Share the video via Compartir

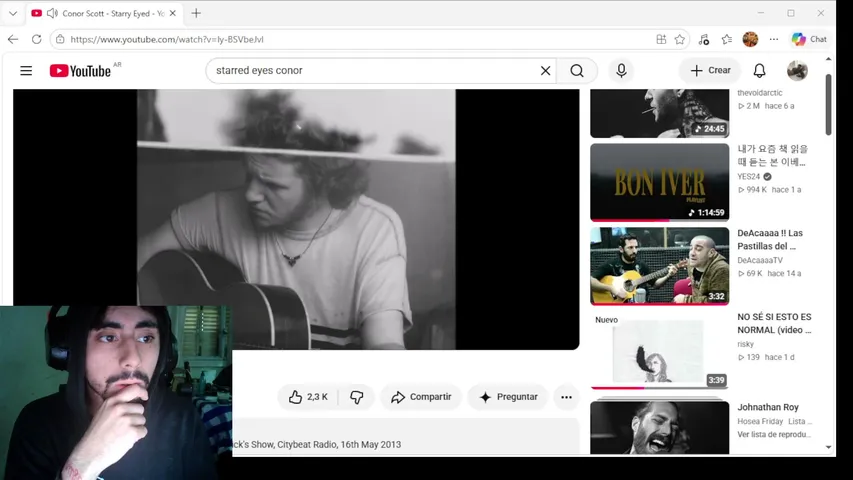pyautogui.click(x=421, y=397)
